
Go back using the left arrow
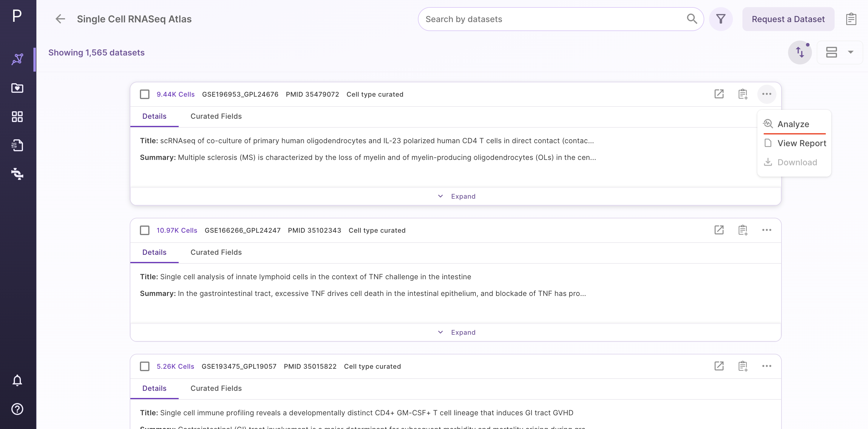click(x=60, y=19)
